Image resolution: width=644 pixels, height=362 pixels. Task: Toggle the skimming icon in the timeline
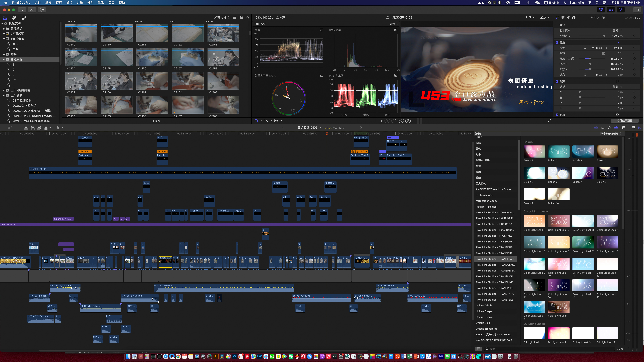click(596, 128)
